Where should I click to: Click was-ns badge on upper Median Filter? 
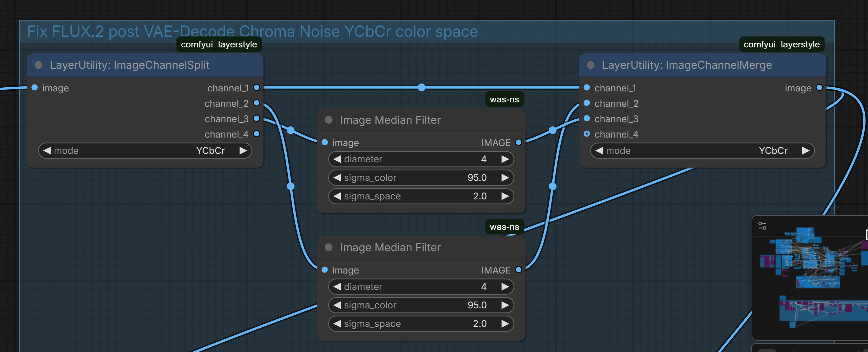(x=505, y=99)
